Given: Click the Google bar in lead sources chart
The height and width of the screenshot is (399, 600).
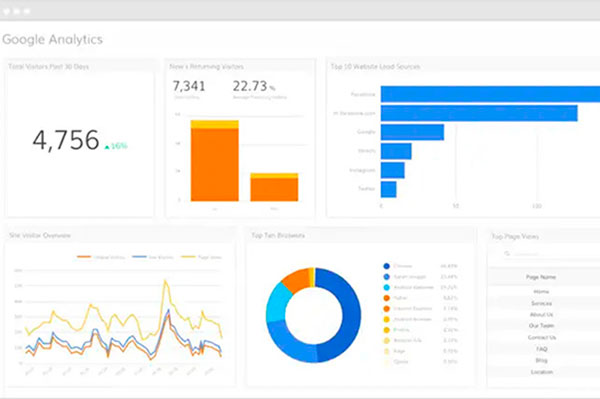Looking at the screenshot, I should tap(412, 132).
